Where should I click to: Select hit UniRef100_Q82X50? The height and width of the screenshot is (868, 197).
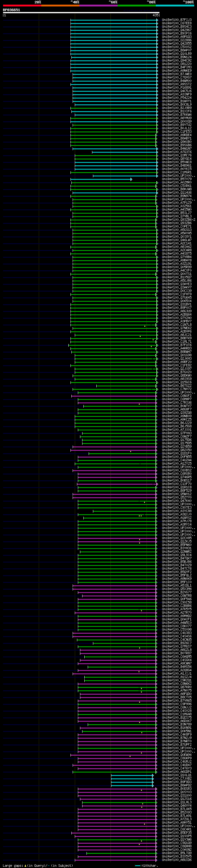[176, 450]
